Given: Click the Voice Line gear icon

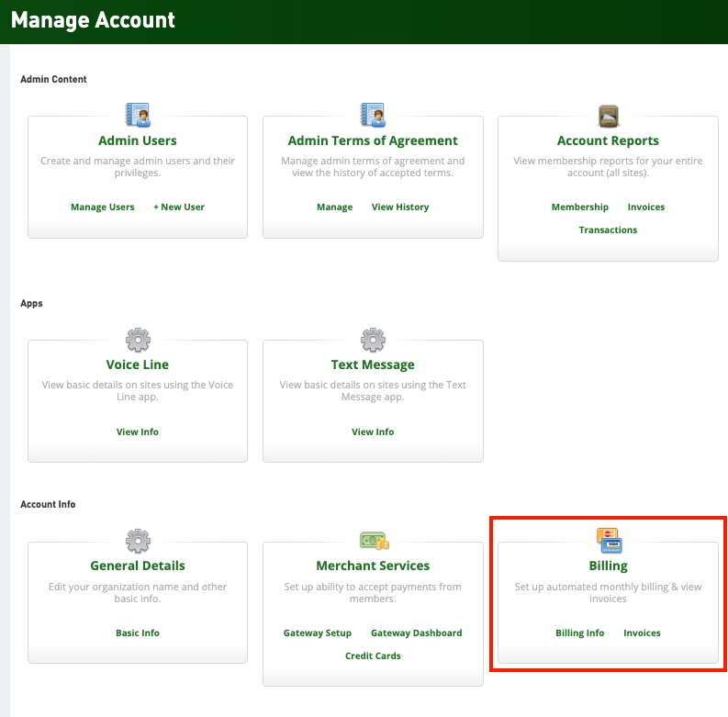Looking at the screenshot, I should [x=138, y=340].
